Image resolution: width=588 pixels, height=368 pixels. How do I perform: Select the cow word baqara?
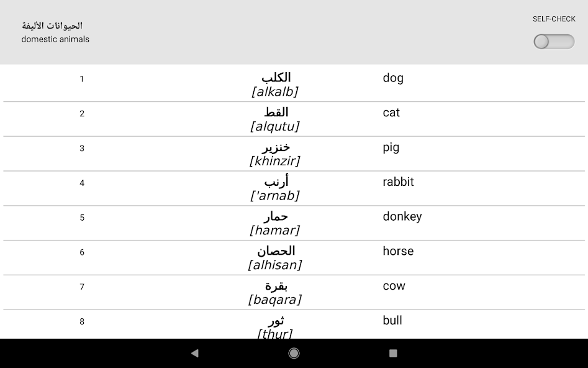click(x=275, y=293)
